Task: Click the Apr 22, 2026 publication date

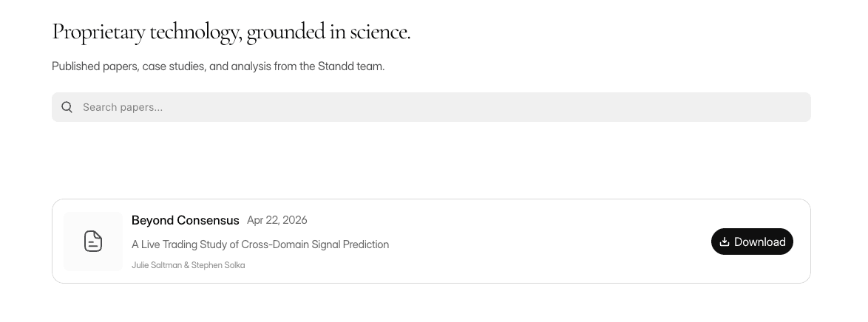Action: [x=277, y=220]
